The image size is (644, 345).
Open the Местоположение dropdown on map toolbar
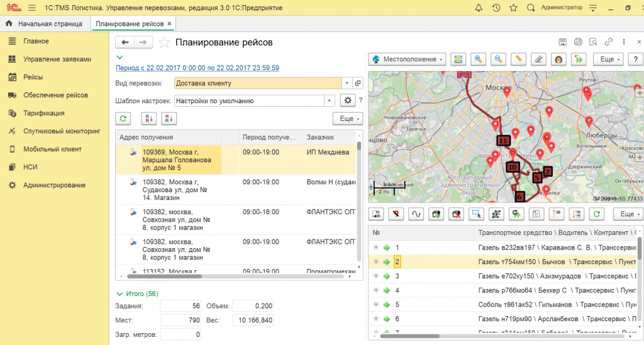(408, 59)
